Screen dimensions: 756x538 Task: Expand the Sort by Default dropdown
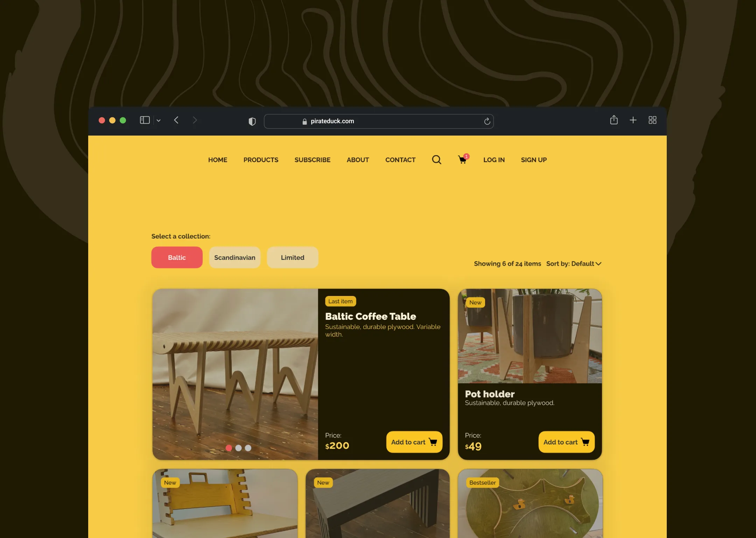(x=574, y=264)
